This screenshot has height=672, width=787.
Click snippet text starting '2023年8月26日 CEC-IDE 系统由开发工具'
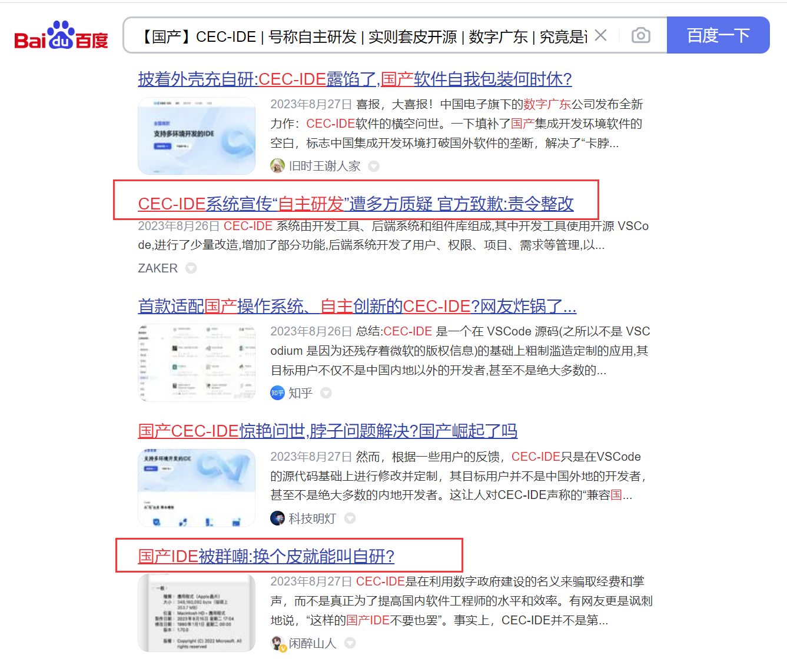[x=393, y=235]
